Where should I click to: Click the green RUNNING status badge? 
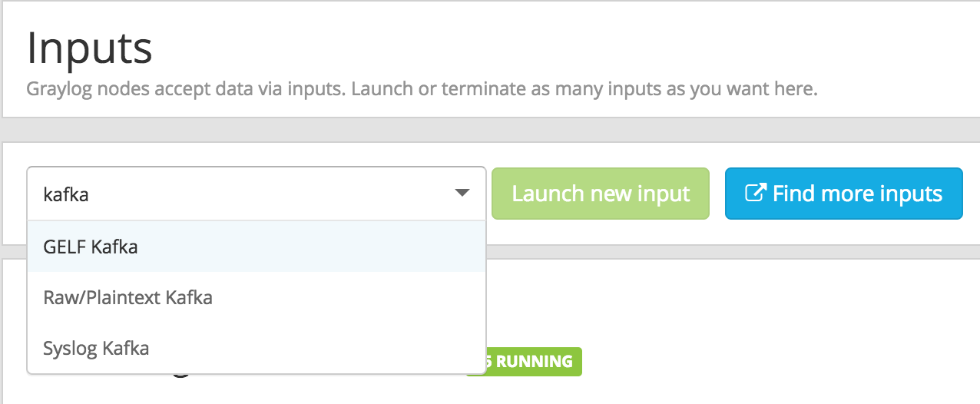pos(524,361)
